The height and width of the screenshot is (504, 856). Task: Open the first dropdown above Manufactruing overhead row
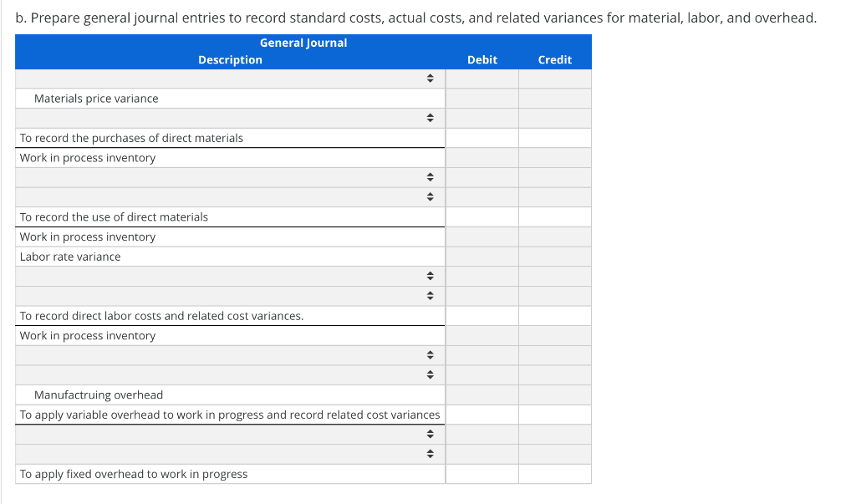430,354
